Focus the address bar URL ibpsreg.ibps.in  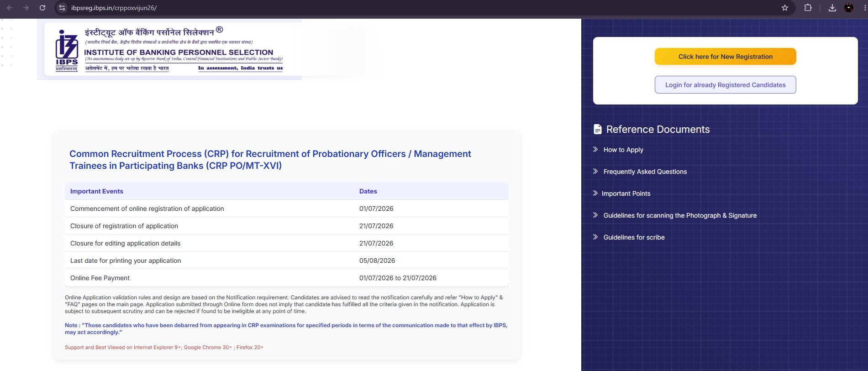pyautogui.click(x=114, y=8)
